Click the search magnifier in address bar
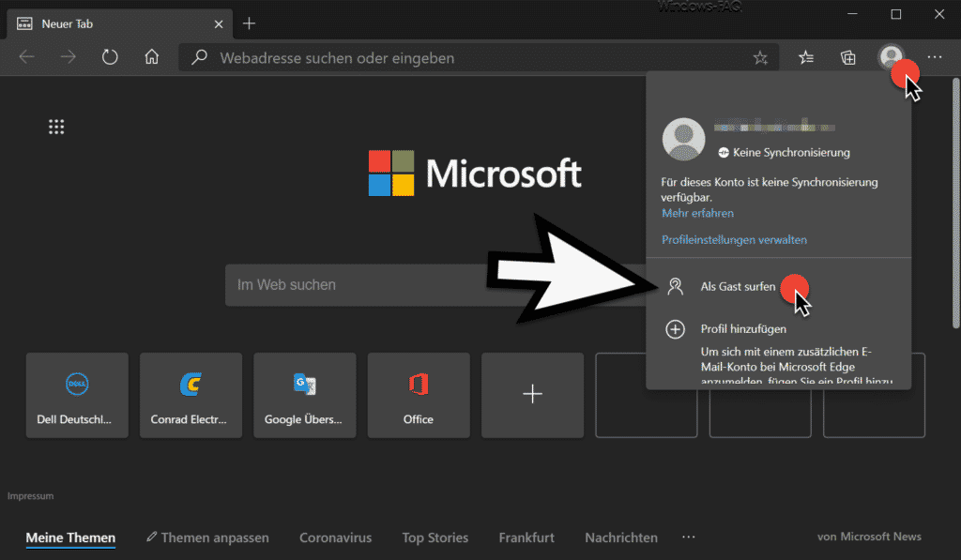This screenshot has width=961, height=560. pyautogui.click(x=199, y=57)
